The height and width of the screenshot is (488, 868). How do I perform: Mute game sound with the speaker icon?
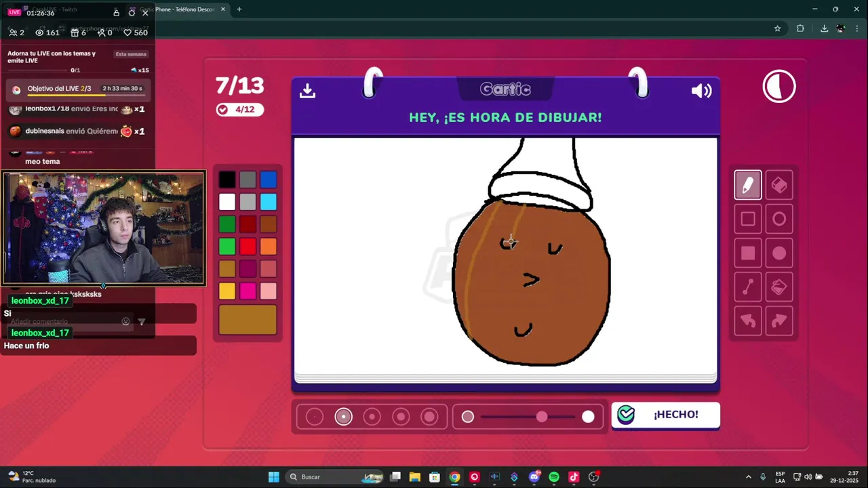point(701,91)
